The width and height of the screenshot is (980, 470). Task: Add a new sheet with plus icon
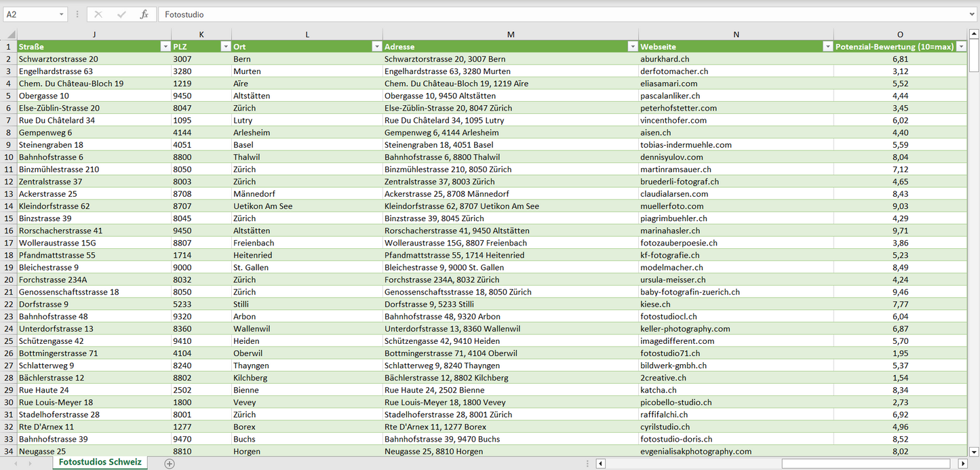coord(170,463)
